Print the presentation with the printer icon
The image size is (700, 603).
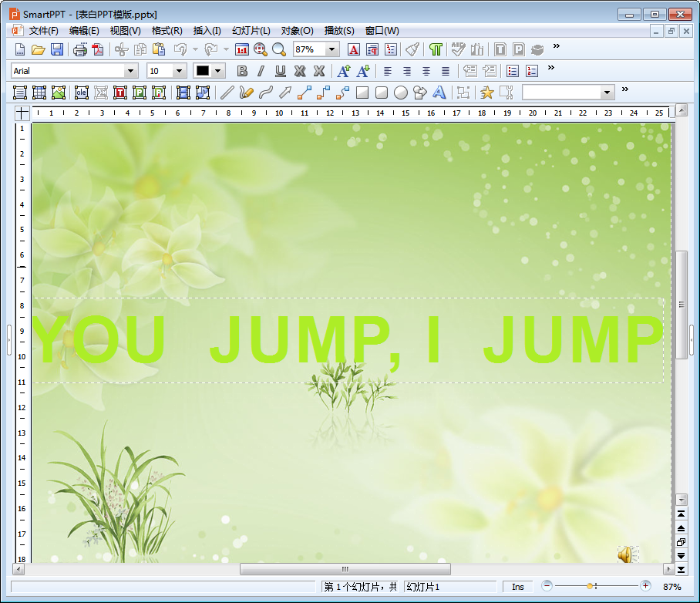(x=80, y=49)
